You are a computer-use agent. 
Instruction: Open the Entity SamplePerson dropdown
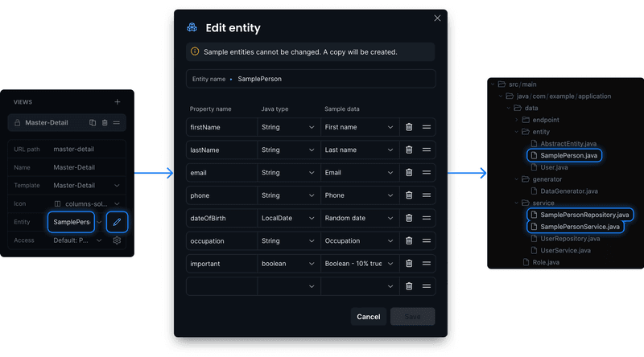point(99,222)
